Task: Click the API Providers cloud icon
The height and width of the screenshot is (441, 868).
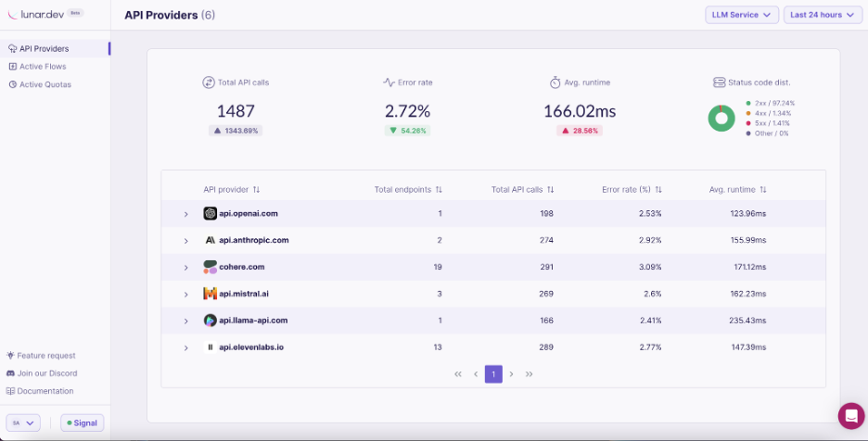Action: point(13,49)
